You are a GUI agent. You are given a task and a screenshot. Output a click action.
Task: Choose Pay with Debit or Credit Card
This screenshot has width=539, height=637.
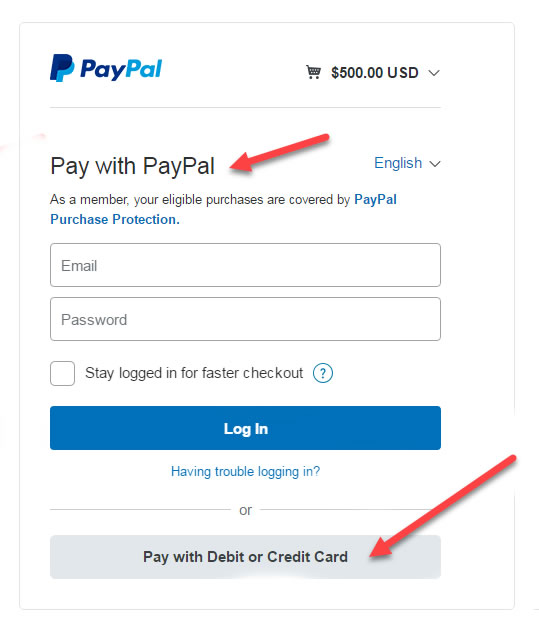coord(245,557)
